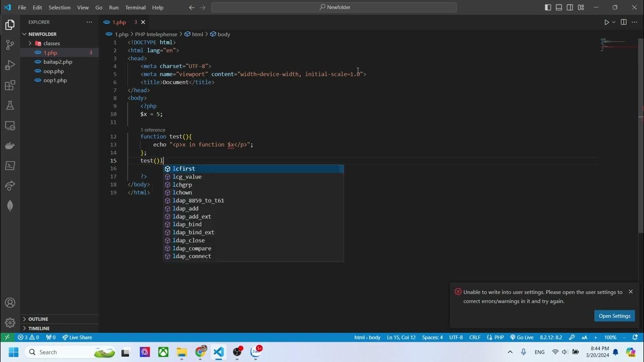Screen dimensions: 644x362
Task: Open Run and Debug view
Action: pos(10,65)
